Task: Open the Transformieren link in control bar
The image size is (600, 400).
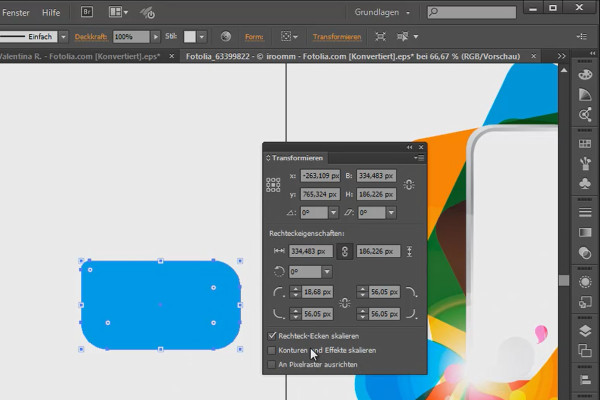Action: tap(337, 37)
